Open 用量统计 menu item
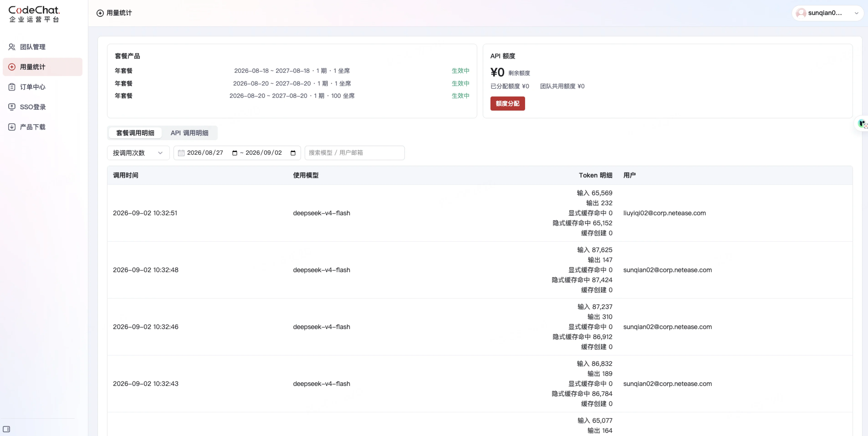The height and width of the screenshot is (436, 868). (42, 67)
